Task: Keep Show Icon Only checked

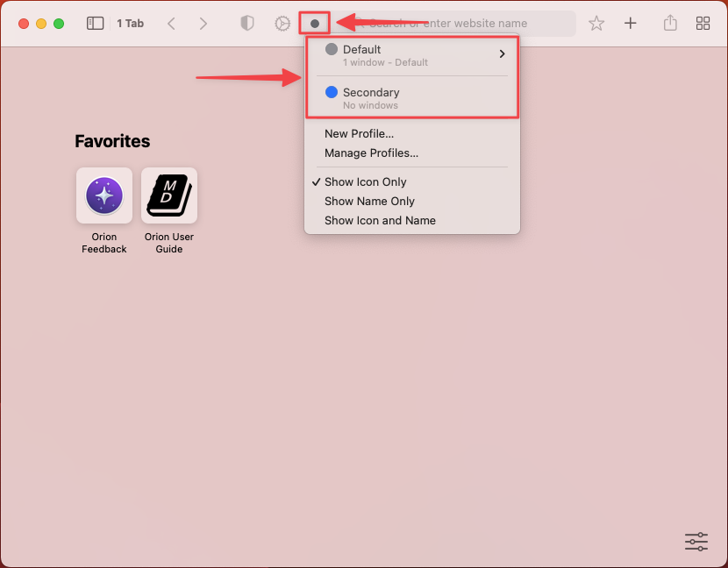Action: (365, 181)
